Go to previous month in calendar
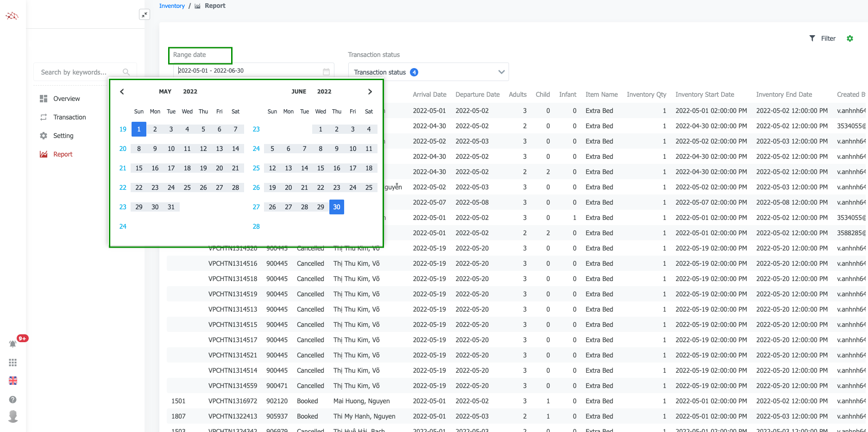Viewport: 868px width, 432px height. point(122,92)
